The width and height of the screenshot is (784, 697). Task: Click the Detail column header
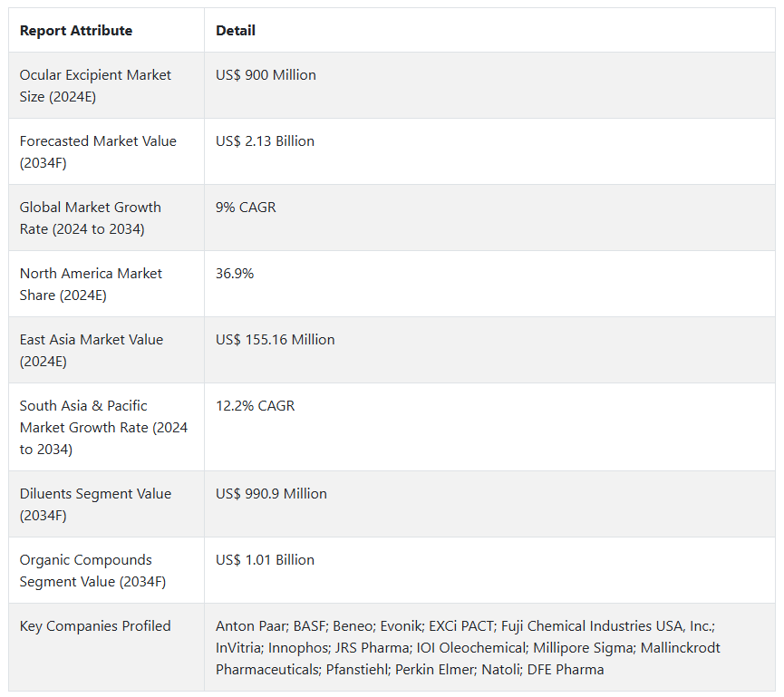pos(236,31)
